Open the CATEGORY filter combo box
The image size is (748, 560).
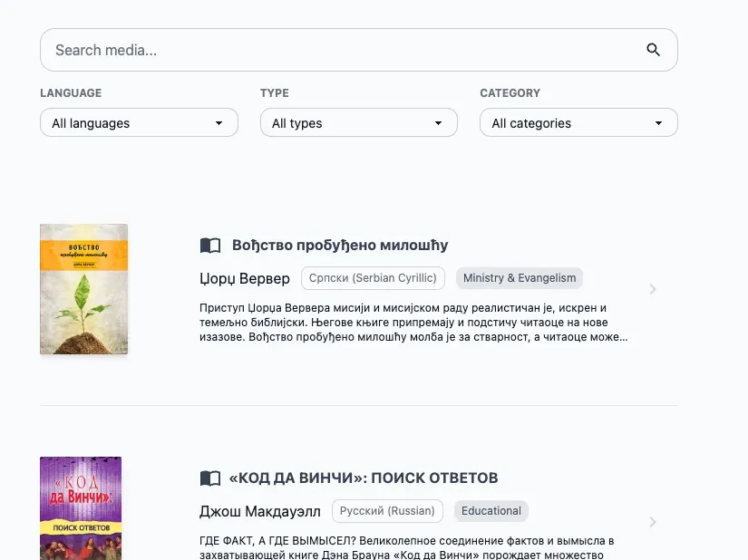pyautogui.click(x=578, y=122)
